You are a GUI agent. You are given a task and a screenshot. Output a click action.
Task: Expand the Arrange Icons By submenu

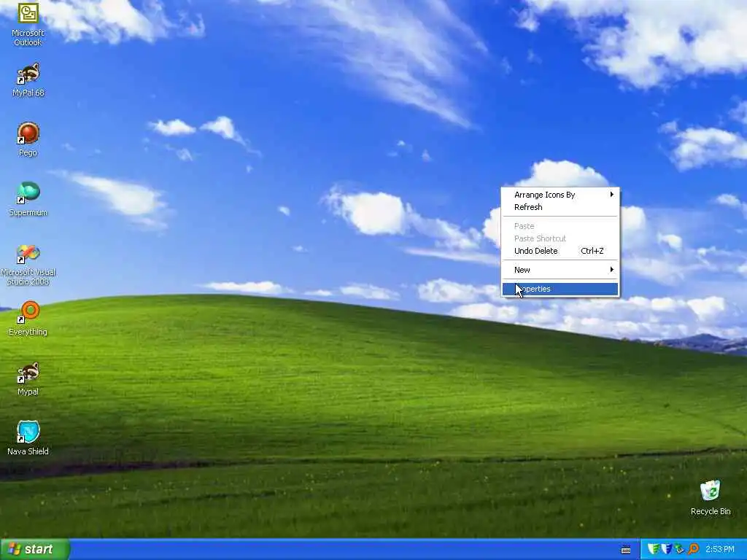[560, 195]
